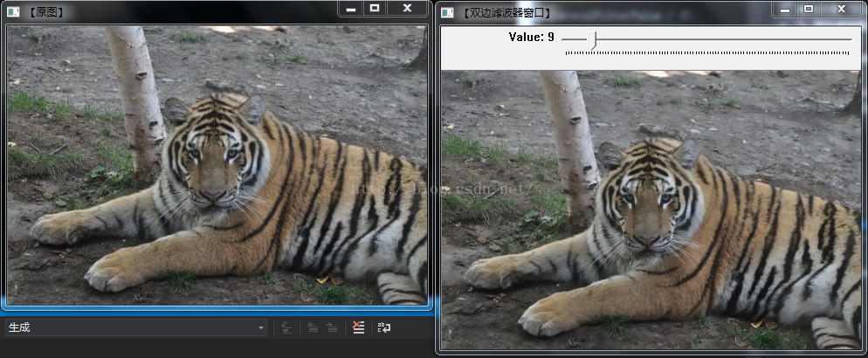Go to previous message in output
Viewport: 868px width, 358px height.
pos(312,327)
